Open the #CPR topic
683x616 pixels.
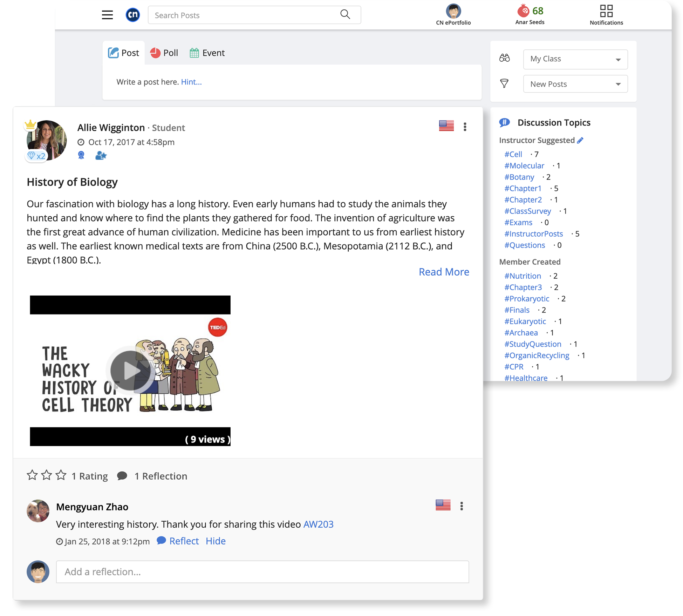(514, 367)
